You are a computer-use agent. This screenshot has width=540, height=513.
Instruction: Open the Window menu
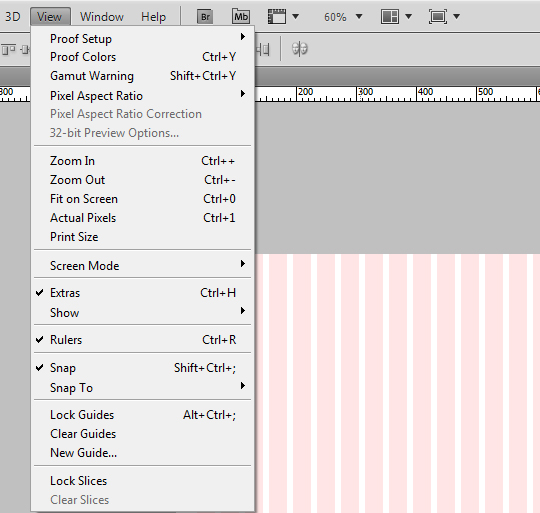coord(102,17)
